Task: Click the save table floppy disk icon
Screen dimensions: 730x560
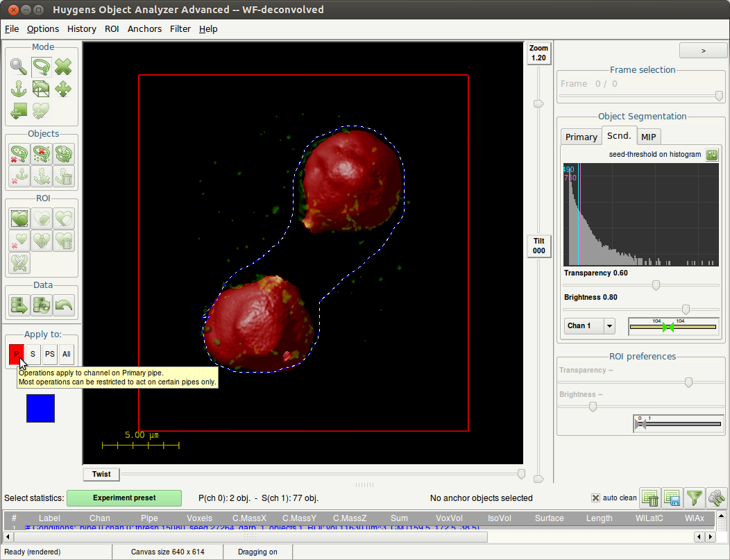Action: coord(672,498)
